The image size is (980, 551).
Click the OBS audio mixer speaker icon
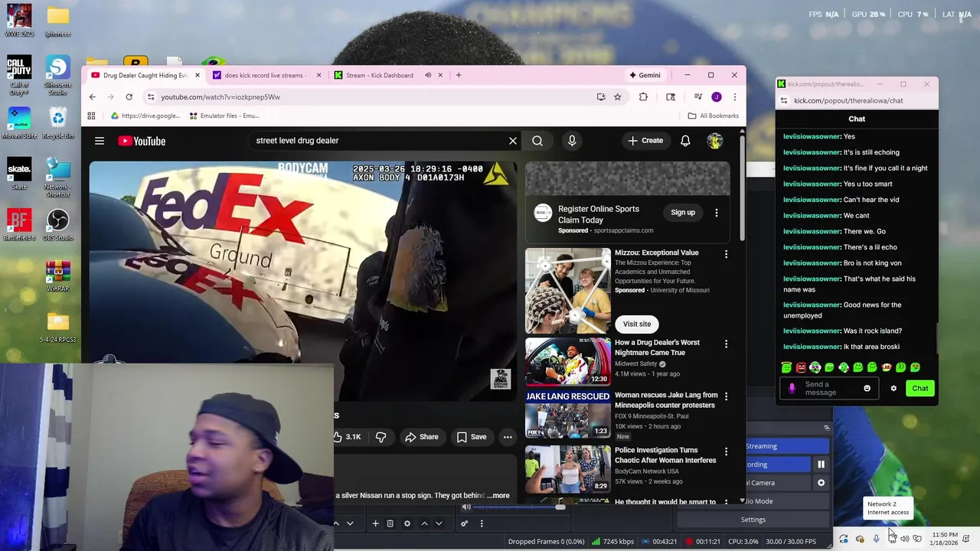[x=466, y=507]
